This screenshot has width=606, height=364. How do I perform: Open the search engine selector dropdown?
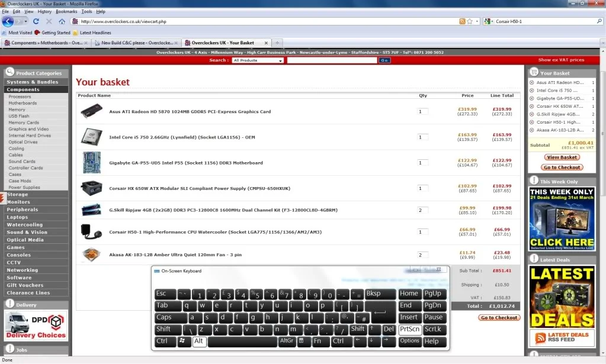[488, 21]
